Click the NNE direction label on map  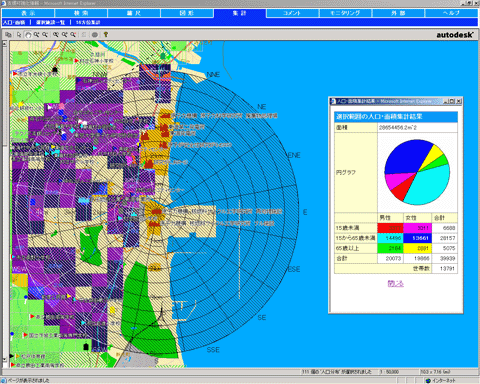pyautogui.click(x=213, y=74)
